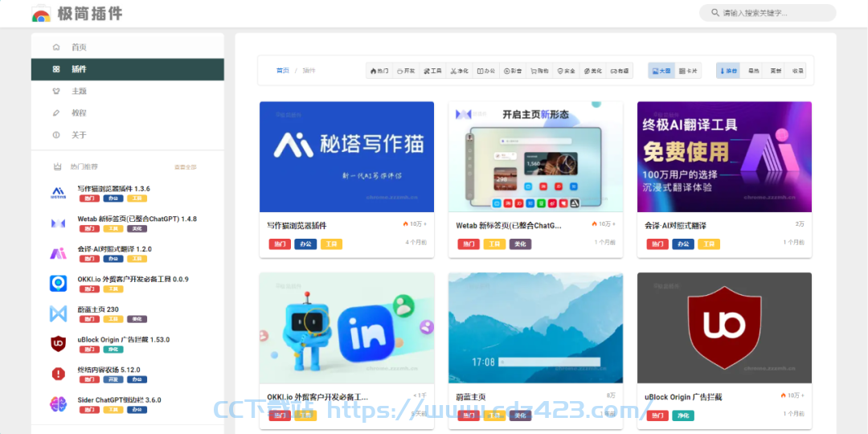This screenshot has height=434, width=868.
Task: Filter by 购物 cart category icon
Action: [x=539, y=71]
